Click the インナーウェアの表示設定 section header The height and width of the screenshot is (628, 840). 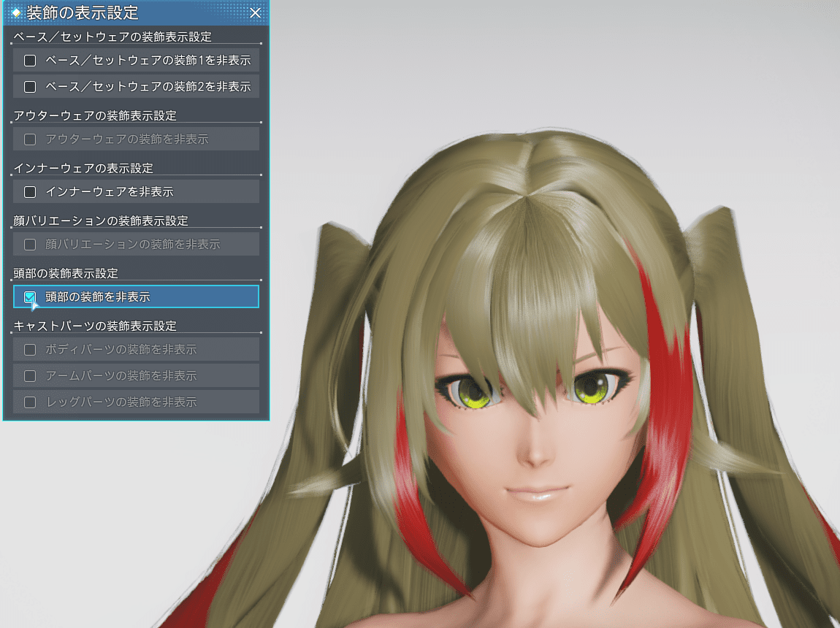[83, 168]
